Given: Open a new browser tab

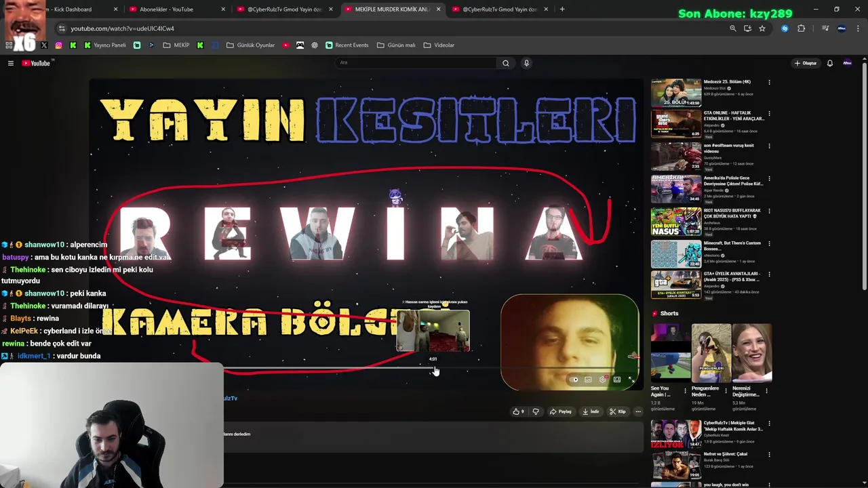Looking at the screenshot, I should click(562, 9).
